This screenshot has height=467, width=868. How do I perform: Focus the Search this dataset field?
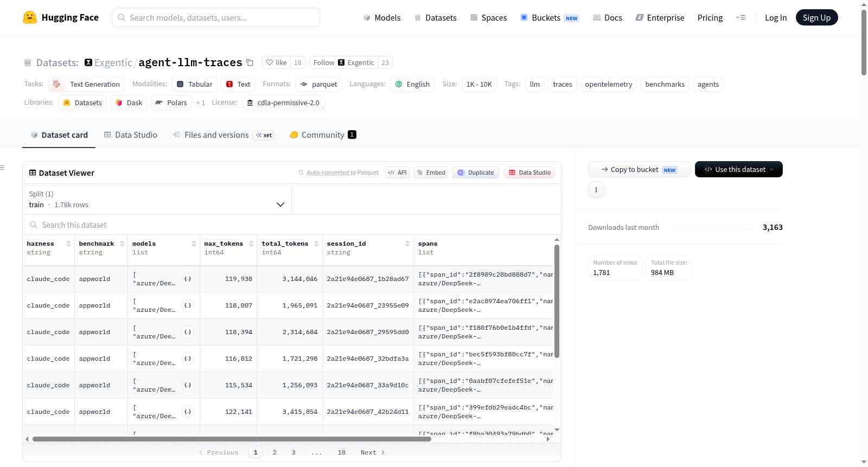pyautogui.click(x=292, y=225)
